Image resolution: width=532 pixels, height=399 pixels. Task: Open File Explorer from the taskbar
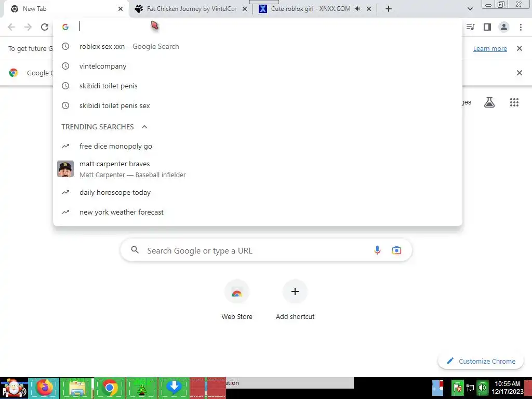click(76, 388)
